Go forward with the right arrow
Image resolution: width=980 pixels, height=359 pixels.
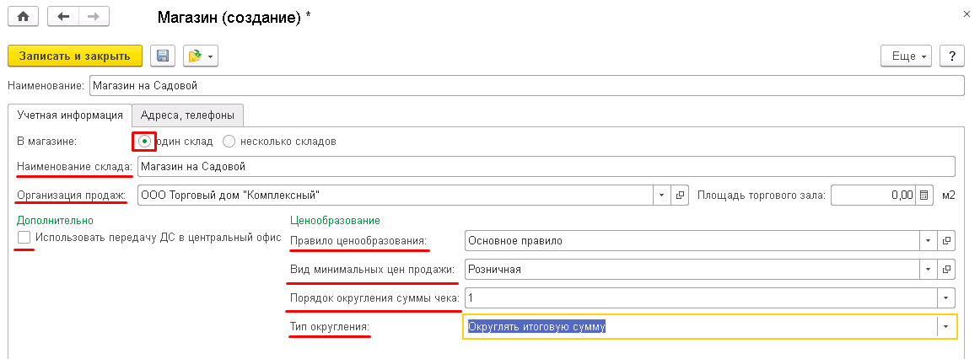94,16
